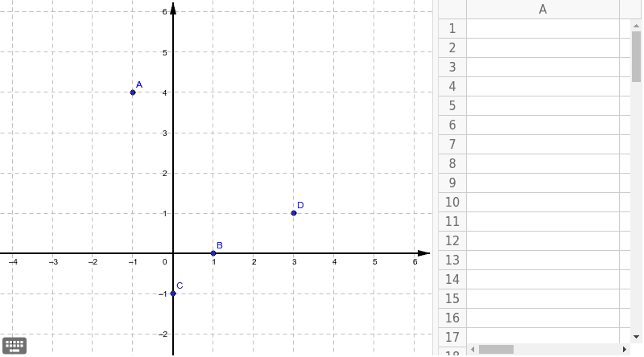Select spreadsheet row 6 header
Screen dimensions: 644x357
coord(452,125)
